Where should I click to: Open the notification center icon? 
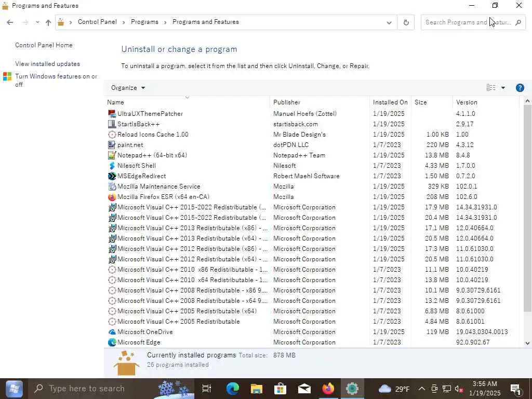click(516, 389)
